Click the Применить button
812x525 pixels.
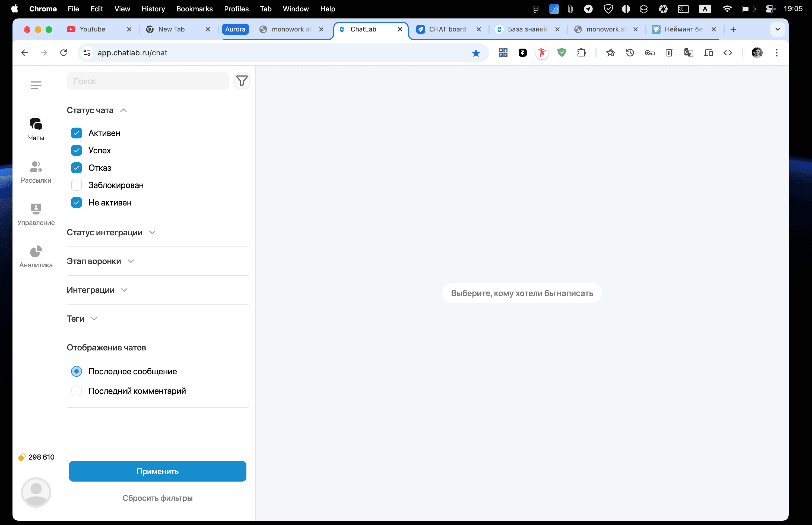(x=157, y=471)
